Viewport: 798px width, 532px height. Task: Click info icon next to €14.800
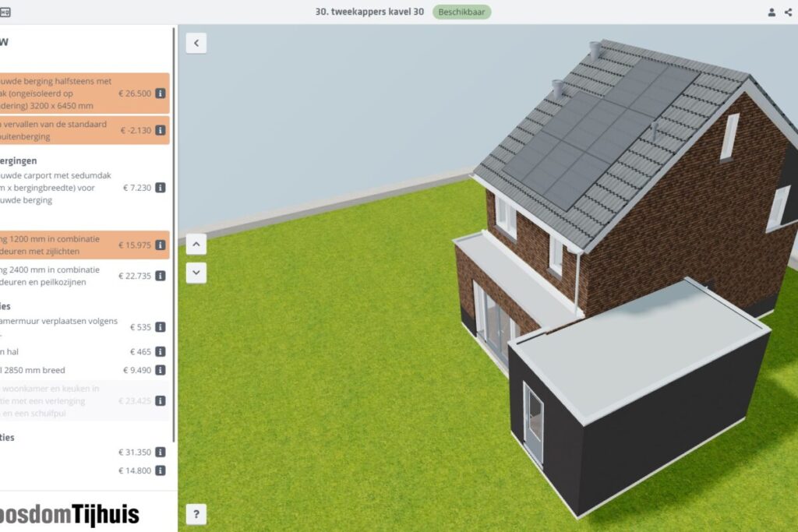[160, 470]
